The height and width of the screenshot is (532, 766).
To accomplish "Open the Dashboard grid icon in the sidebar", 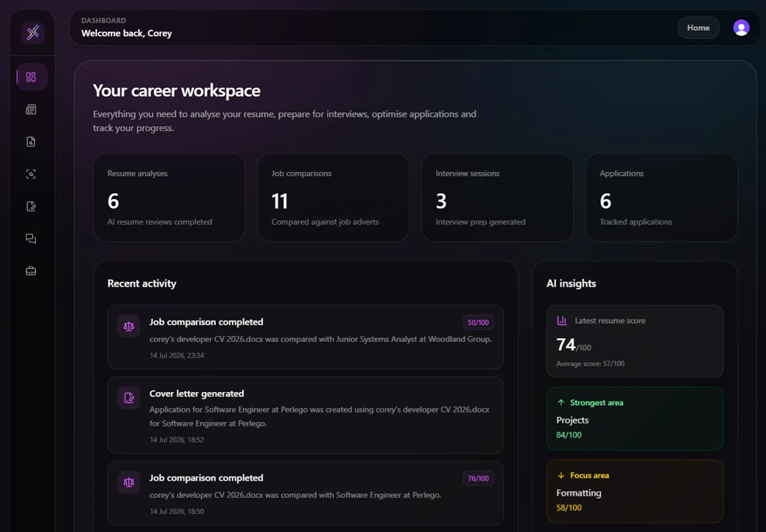I will pyautogui.click(x=31, y=77).
